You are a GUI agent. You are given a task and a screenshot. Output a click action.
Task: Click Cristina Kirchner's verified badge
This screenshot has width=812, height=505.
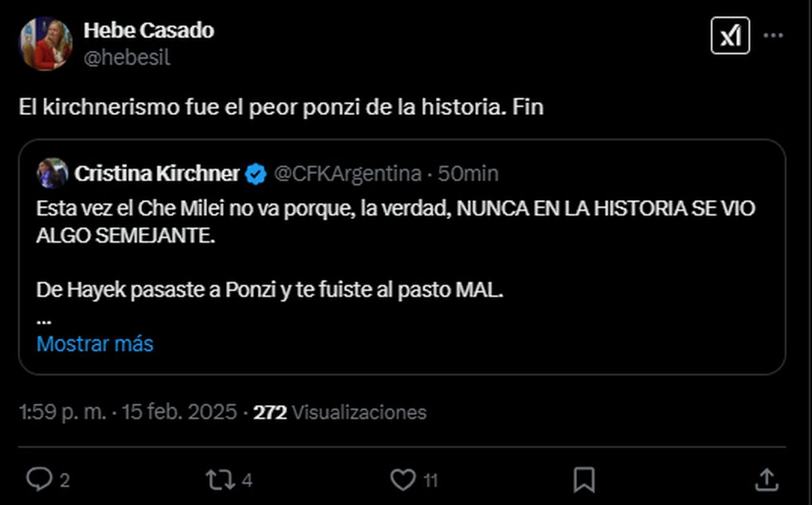[x=253, y=173]
